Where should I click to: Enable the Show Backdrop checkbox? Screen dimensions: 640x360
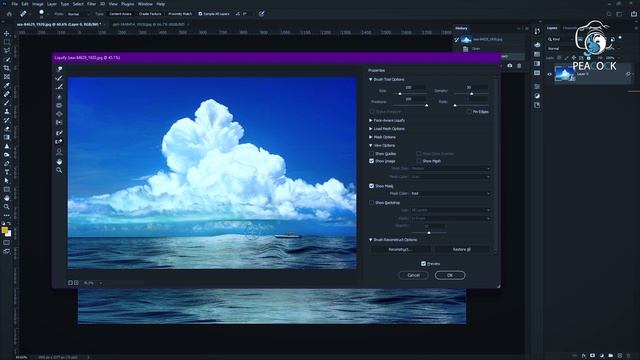371,203
